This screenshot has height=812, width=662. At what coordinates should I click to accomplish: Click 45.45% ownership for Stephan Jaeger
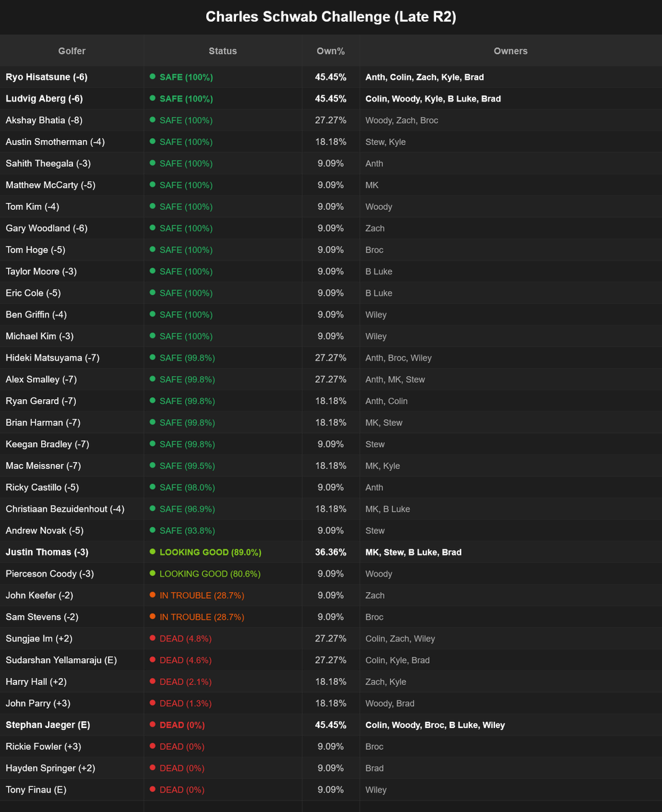[x=331, y=725]
